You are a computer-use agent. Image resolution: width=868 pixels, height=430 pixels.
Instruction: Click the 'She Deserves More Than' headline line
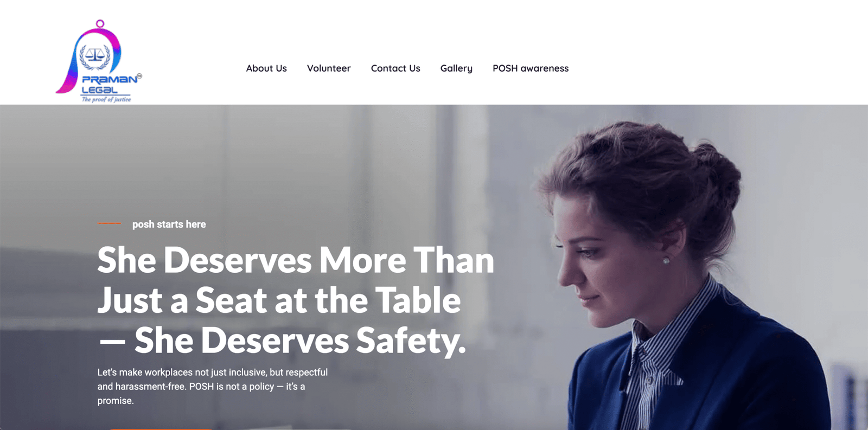[296, 260]
